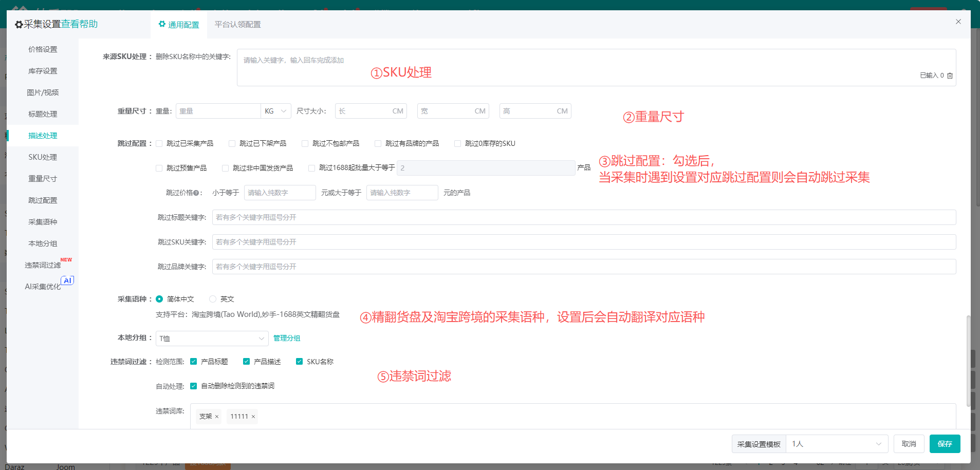
Task: Click the help icon beside 跳过价格
Action: tap(196, 193)
